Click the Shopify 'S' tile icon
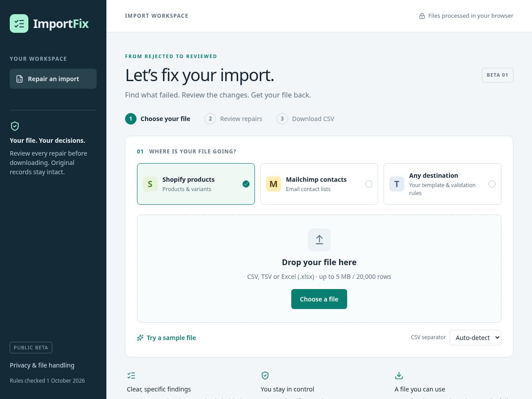Screen dimensions: 532x399 [150, 184]
